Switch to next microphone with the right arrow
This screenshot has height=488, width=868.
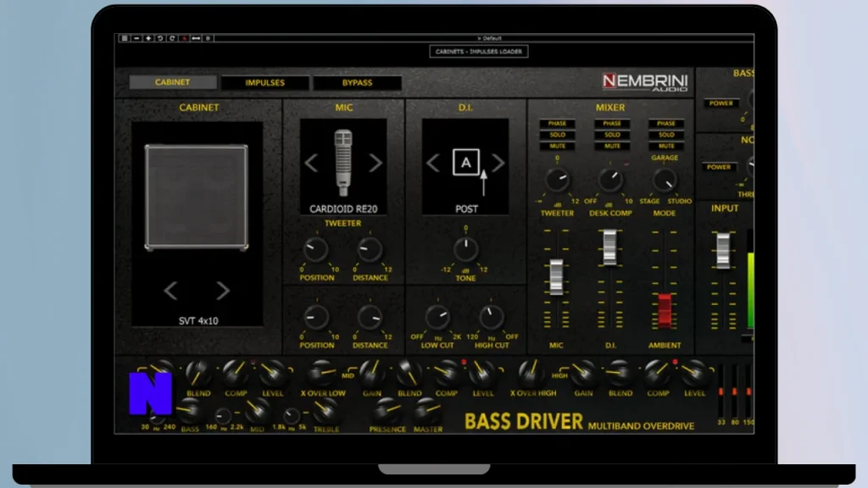click(x=376, y=163)
